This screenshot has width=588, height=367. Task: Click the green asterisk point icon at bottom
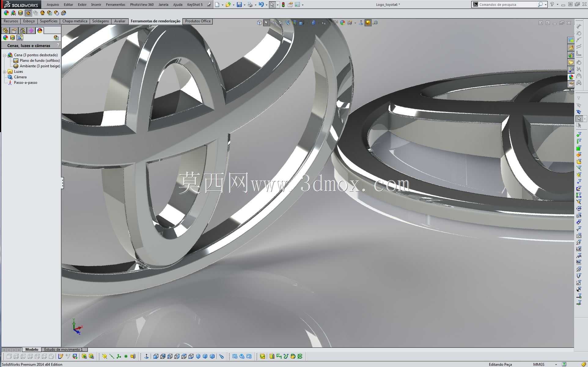[x=126, y=356]
